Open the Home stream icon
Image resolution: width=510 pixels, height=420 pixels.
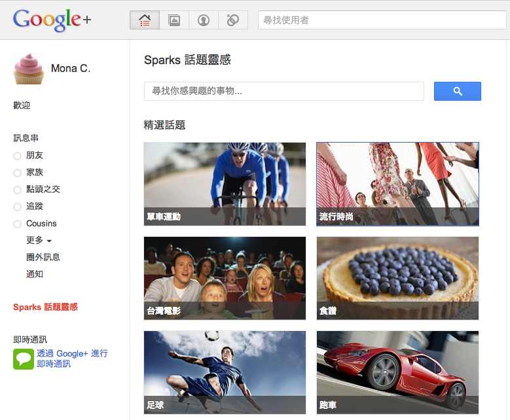pyautogui.click(x=145, y=20)
